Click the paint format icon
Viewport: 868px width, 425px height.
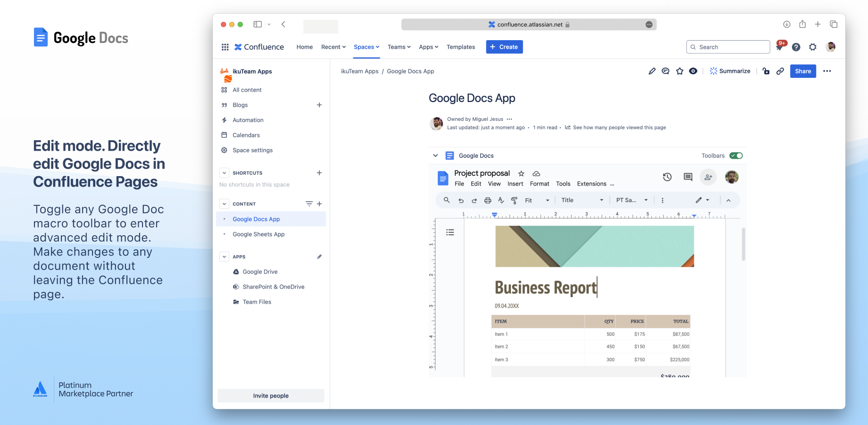tap(514, 200)
